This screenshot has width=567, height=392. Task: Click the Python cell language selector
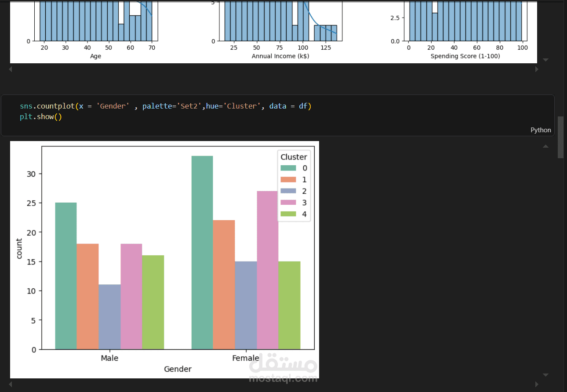pyautogui.click(x=541, y=130)
